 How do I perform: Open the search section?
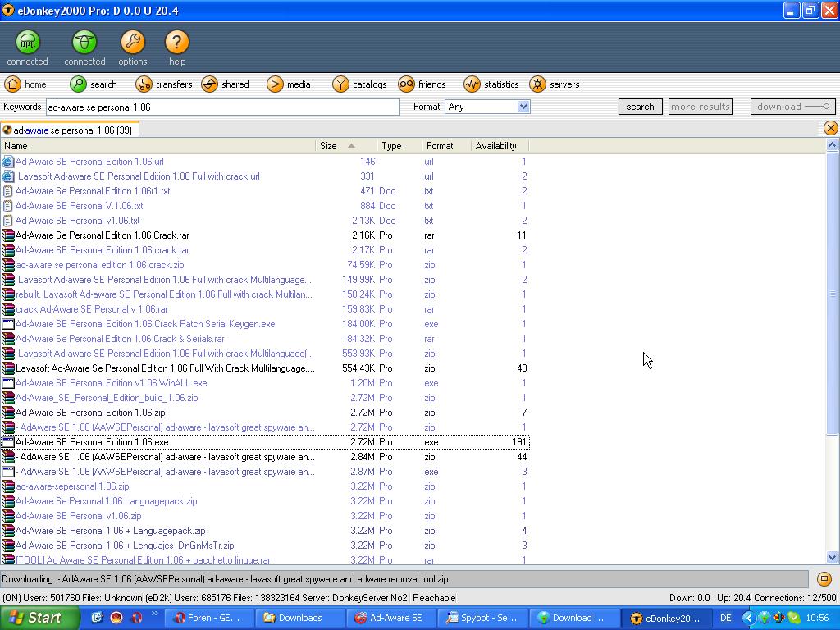point(94,84)
